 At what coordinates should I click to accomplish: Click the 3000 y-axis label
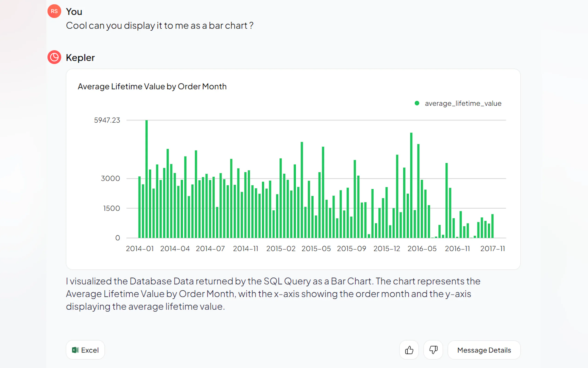click(x=110, y=178)
